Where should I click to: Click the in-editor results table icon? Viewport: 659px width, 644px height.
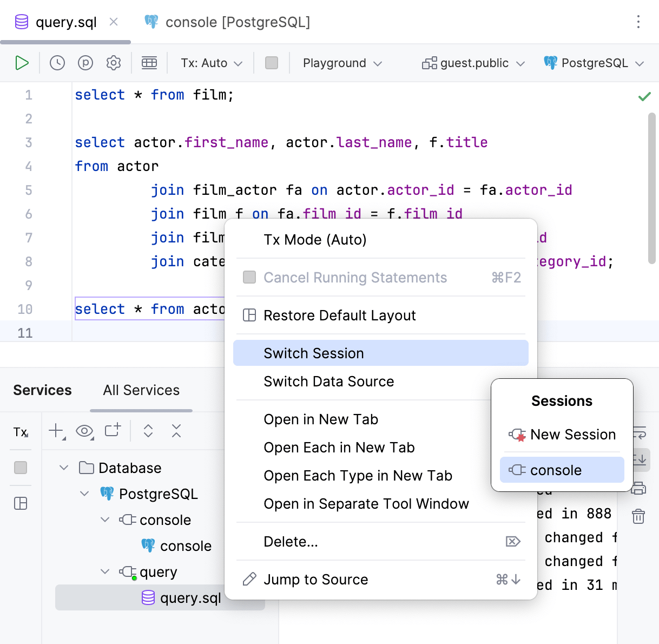coord(149,63)
